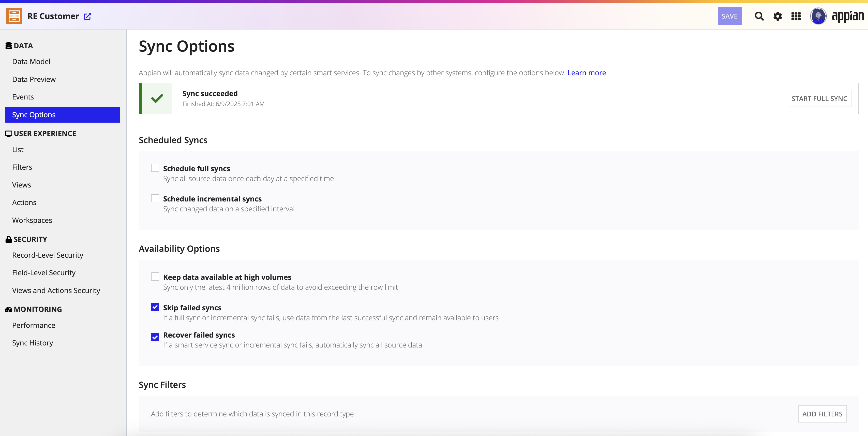Click the Availability Options heading
868x436 pixels.
click(x=179, y=249)
